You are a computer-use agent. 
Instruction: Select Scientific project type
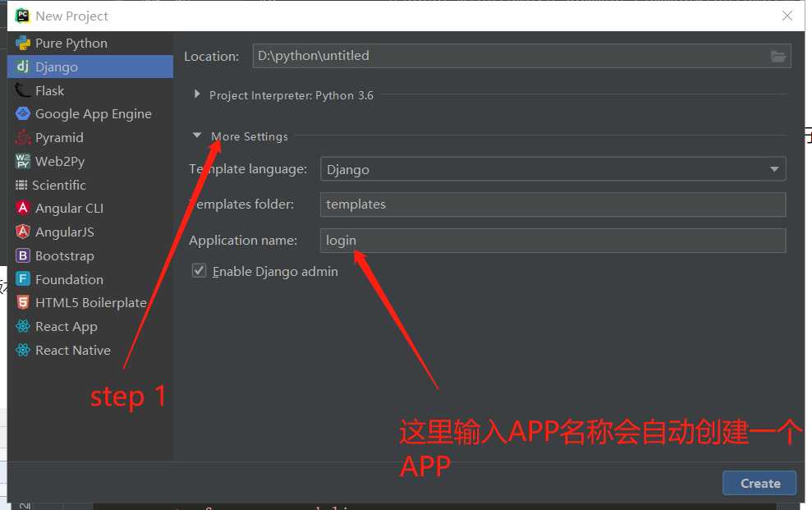click(x=90, y=185)
